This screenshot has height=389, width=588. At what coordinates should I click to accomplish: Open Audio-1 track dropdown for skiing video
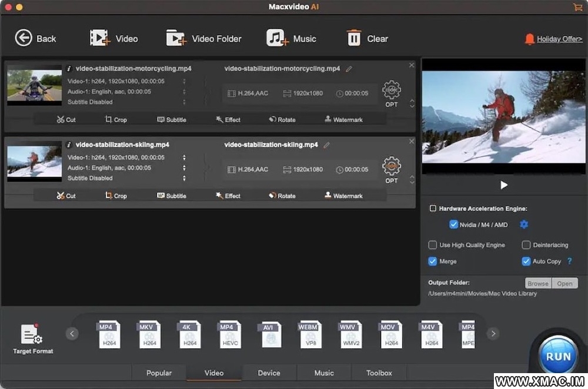(184, 168)
